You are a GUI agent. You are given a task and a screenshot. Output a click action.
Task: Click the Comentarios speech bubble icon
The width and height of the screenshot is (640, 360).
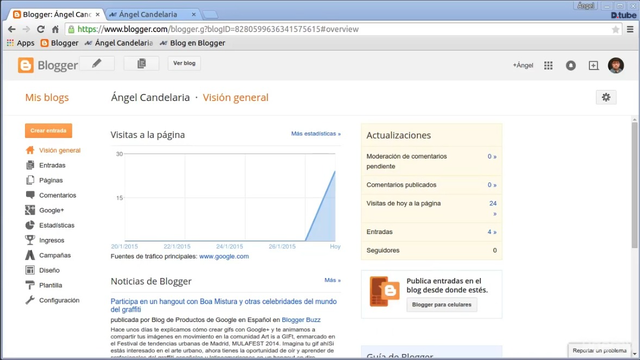point(30,195)
